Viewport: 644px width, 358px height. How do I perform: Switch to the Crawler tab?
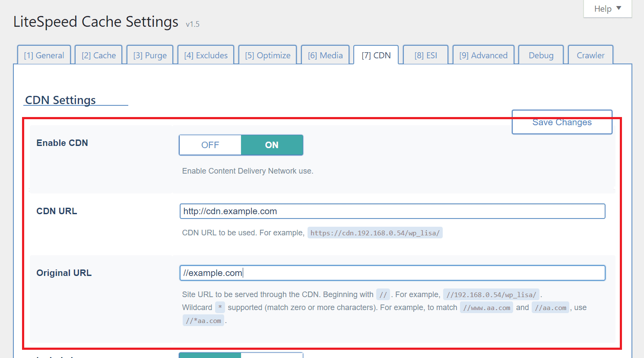[x=590, y=55]
